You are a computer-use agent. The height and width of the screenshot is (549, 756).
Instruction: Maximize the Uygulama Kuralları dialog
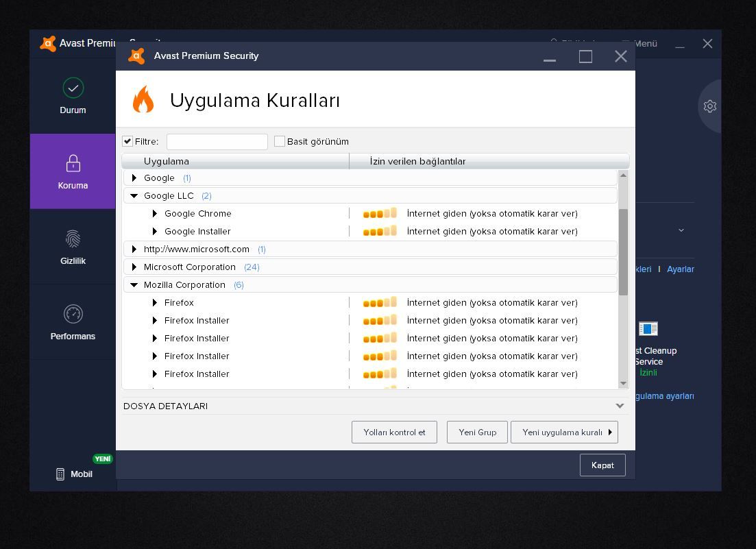585,56
